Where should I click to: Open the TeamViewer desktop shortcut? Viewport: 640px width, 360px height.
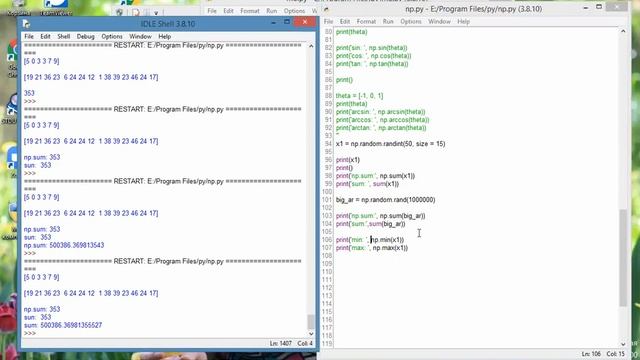pos(56,7)
